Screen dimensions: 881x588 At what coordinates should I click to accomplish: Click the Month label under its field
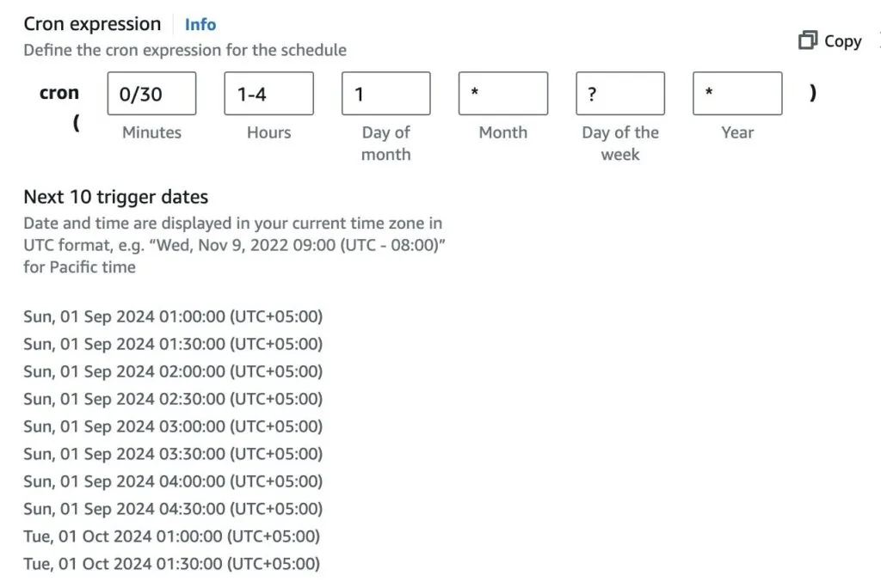click(x=502, y=132)
